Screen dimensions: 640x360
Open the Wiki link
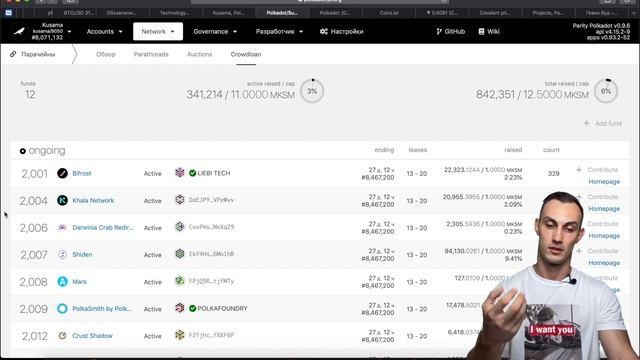(489, 31)
